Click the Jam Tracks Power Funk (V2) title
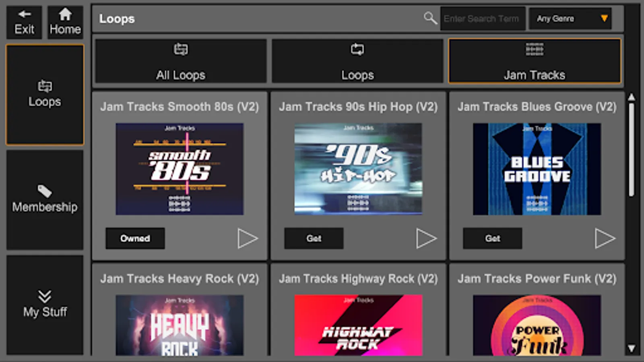Viewport: 644px width, 362px height. pyautogui.click(x=537, y=279)
